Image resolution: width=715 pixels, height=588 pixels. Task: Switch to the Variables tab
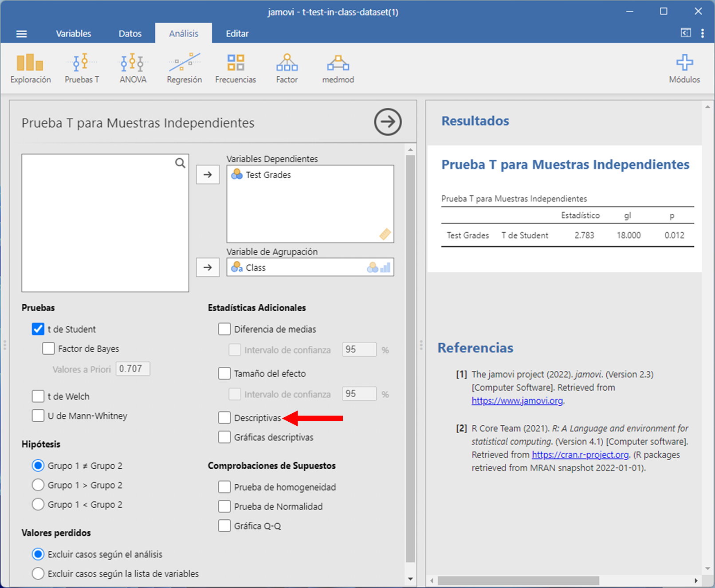(x=73, y=34)
